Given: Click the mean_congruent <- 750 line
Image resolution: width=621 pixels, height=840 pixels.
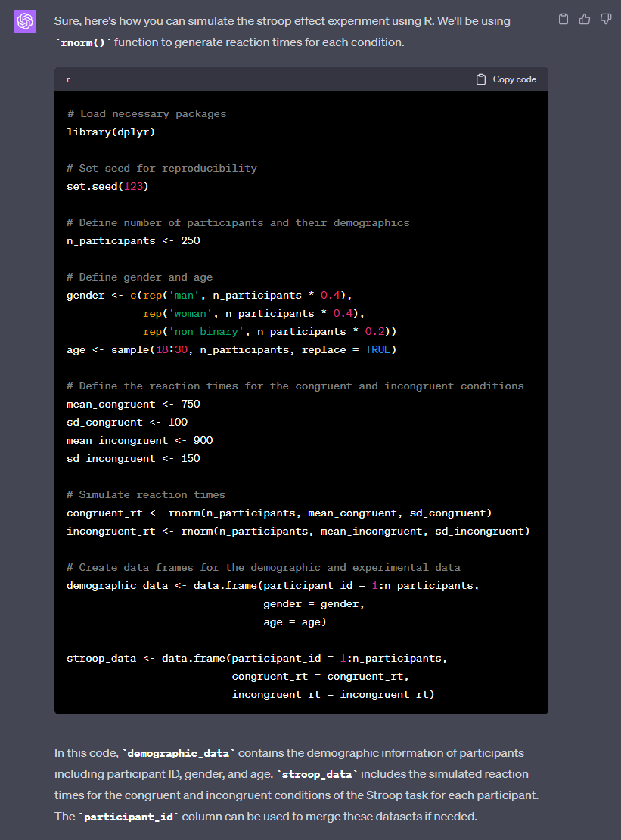Looking at the screenshot, I should tap(133, 404).
